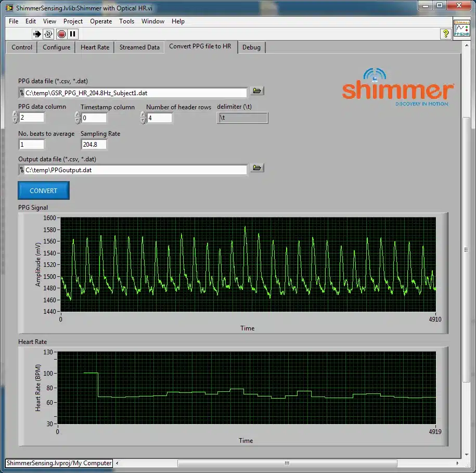Click the 4919 x-axis end value of Heart Rate graph
Screen dimensions: 476x473
click(435, 432)
